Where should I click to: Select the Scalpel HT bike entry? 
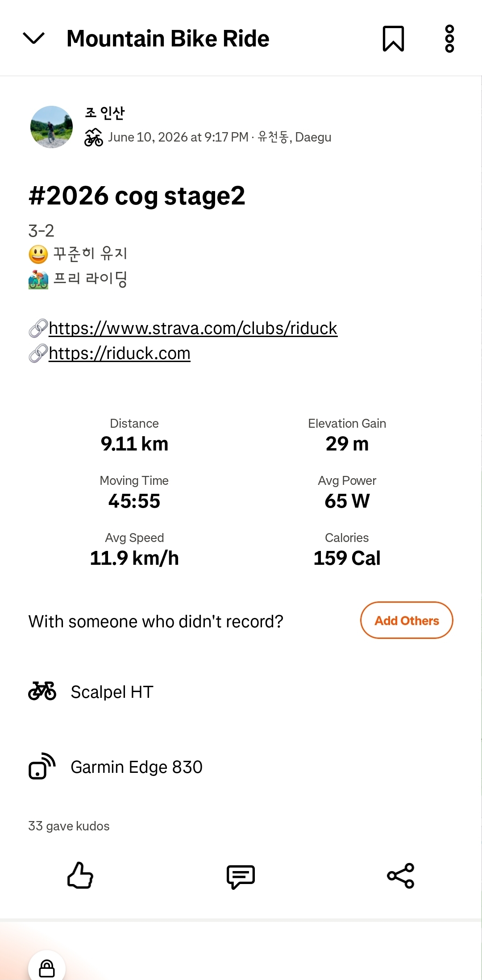(241, 692)
